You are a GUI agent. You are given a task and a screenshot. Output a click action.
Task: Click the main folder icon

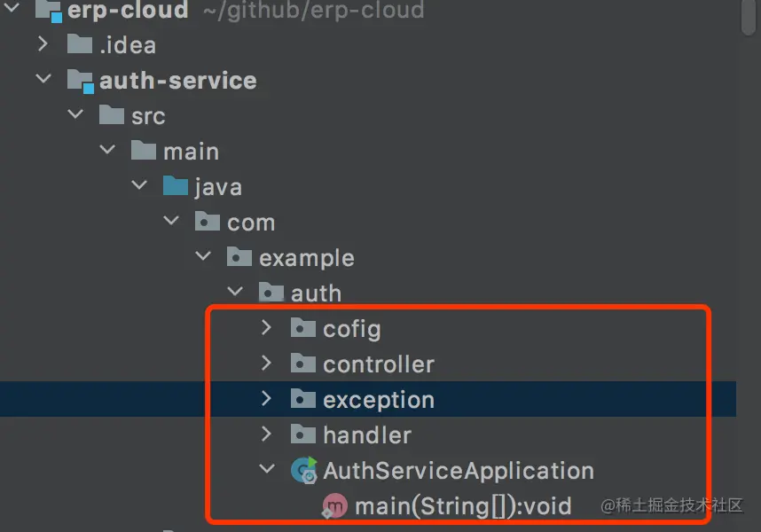coord(144,151)
